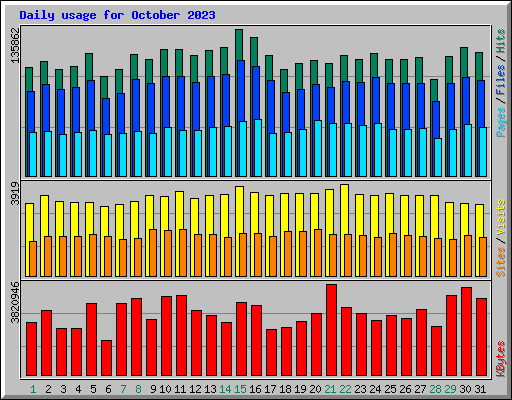Click day label 6 on x-axis
Image resolution: width=512 pixels, height=400 pixels.
108,389
